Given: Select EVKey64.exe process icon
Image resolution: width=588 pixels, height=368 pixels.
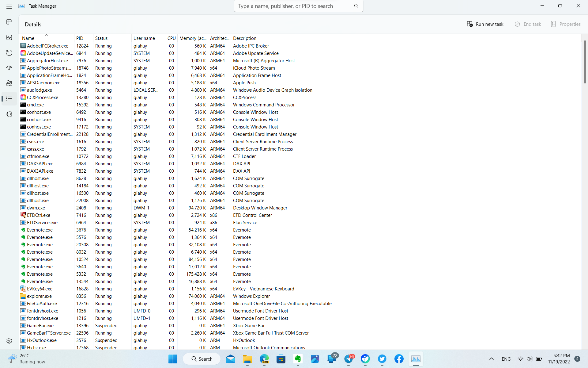Looking at the screenshot, I should [x=23, y=289].
